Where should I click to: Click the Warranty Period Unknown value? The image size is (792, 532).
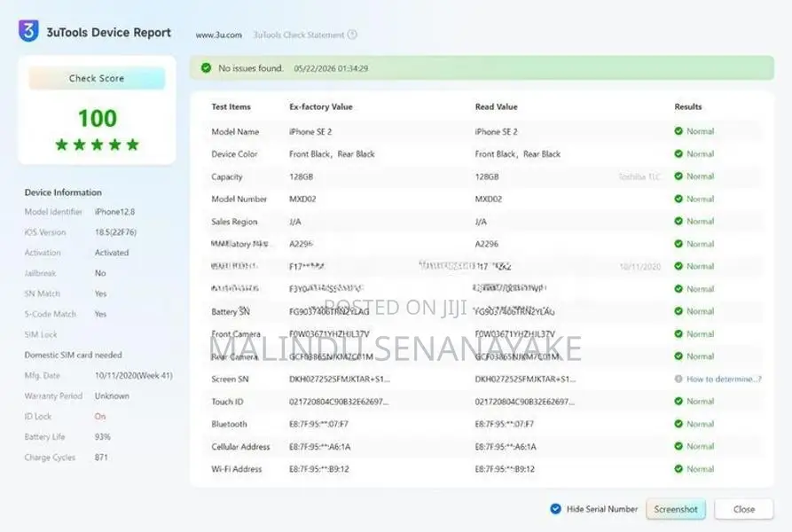tap(112, 395)
